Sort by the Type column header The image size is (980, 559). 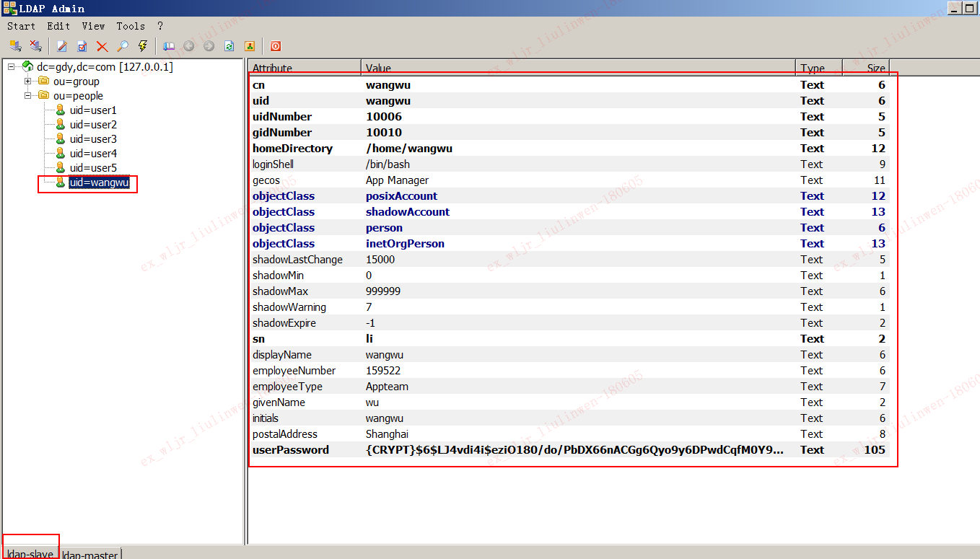819,68
